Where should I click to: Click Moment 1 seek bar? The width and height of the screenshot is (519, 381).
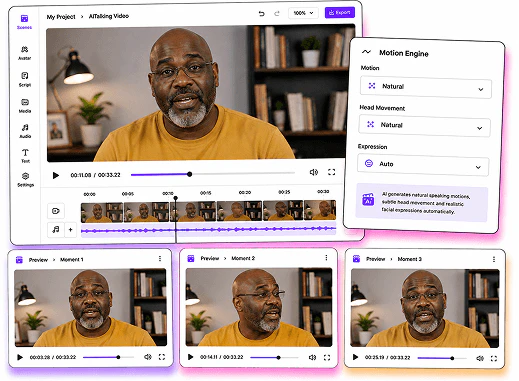pyautogui.click(x=108, y=357)
